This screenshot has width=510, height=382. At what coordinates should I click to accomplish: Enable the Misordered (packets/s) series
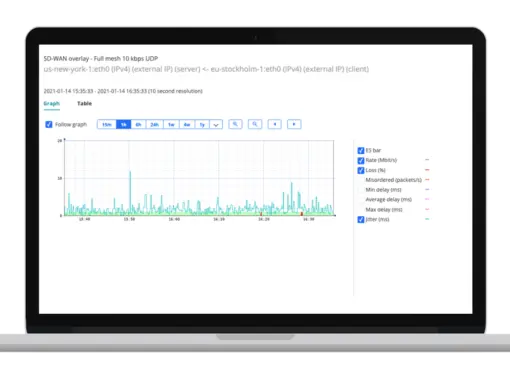coord(361,180)
